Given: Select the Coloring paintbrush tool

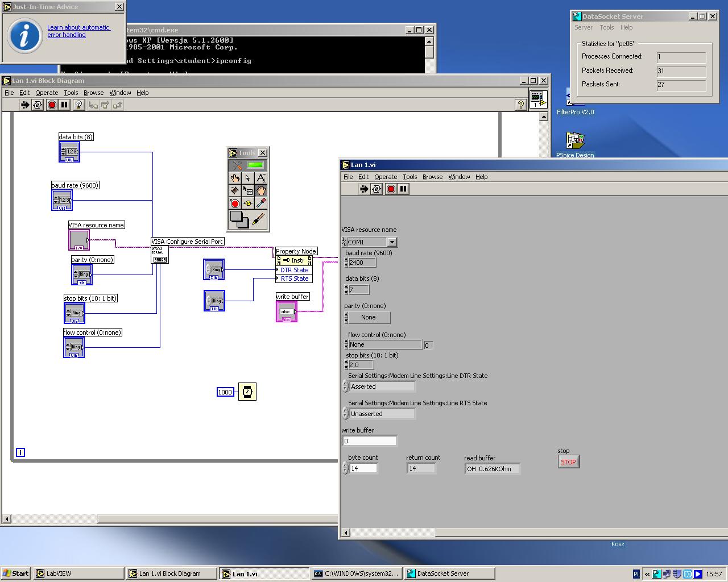Looking at the screenshot, I should pyautogui.click(x=259, y=219).
